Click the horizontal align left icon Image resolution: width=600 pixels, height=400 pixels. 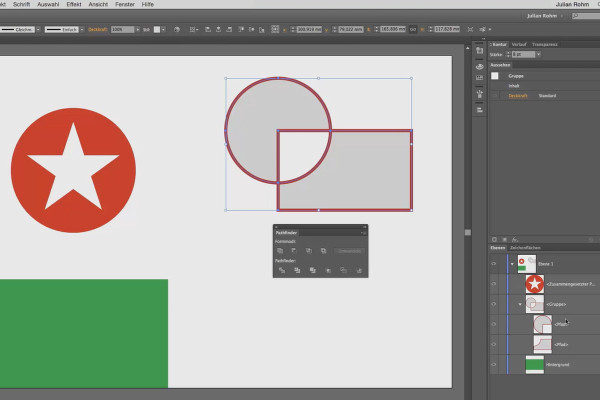point(208,29)
